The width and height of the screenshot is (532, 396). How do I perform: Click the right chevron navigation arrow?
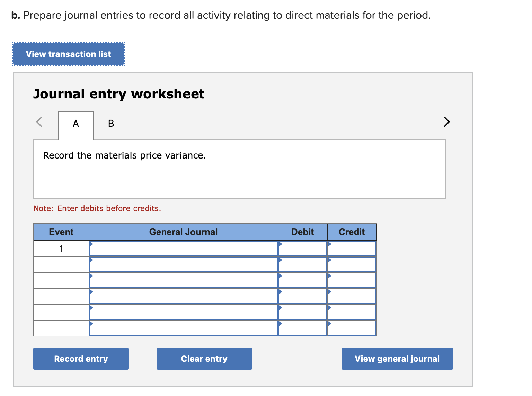pos(447,122)
